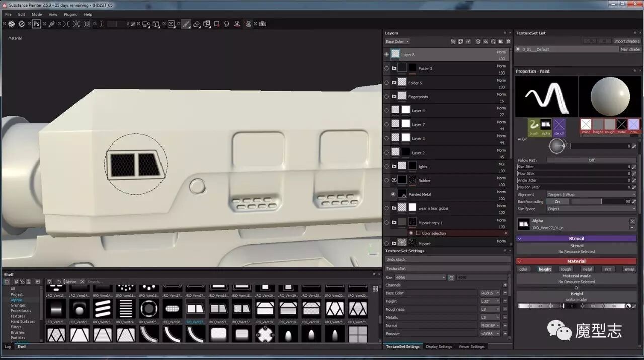Click the camera display mode icon
Viewport: 644px width, 360px height.
(145, 24)
